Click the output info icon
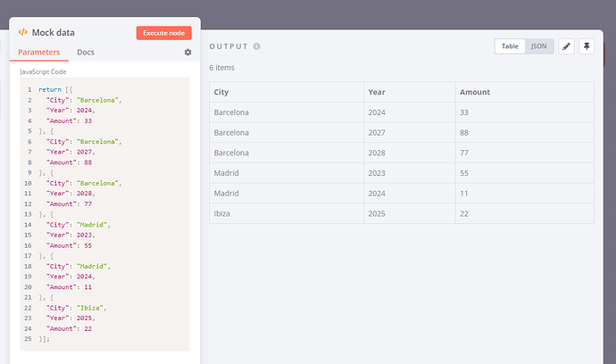Image resolution: width=616 pixels, height=364 pixels. tap(256, 46)
